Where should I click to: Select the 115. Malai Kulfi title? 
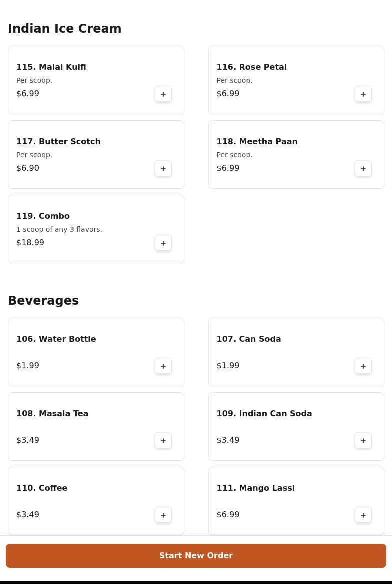coord(51,67)
